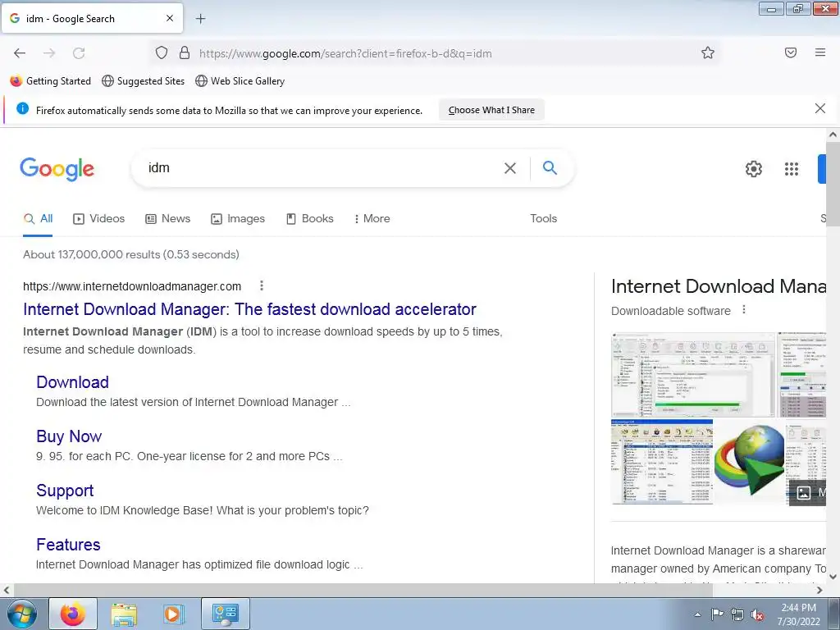Image resolution: width=840 pixels, height=630 pixels.
Task: Click the muted volume tray icon
Action: [x=757, y=614]
